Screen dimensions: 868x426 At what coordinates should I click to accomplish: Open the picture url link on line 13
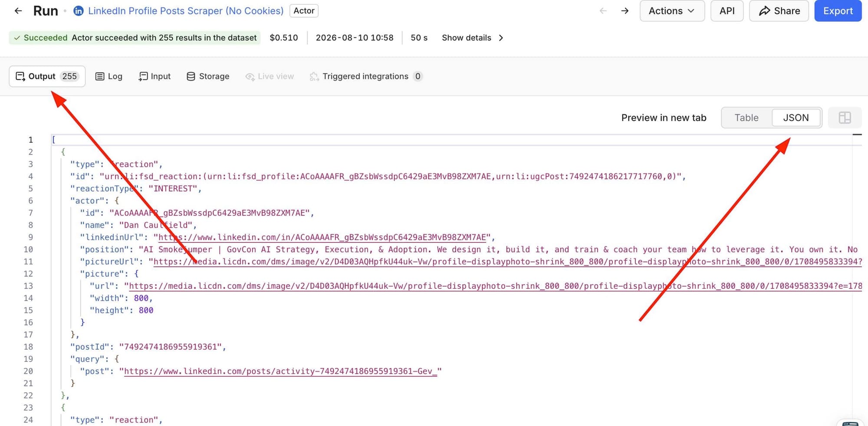tap(496, 286)
